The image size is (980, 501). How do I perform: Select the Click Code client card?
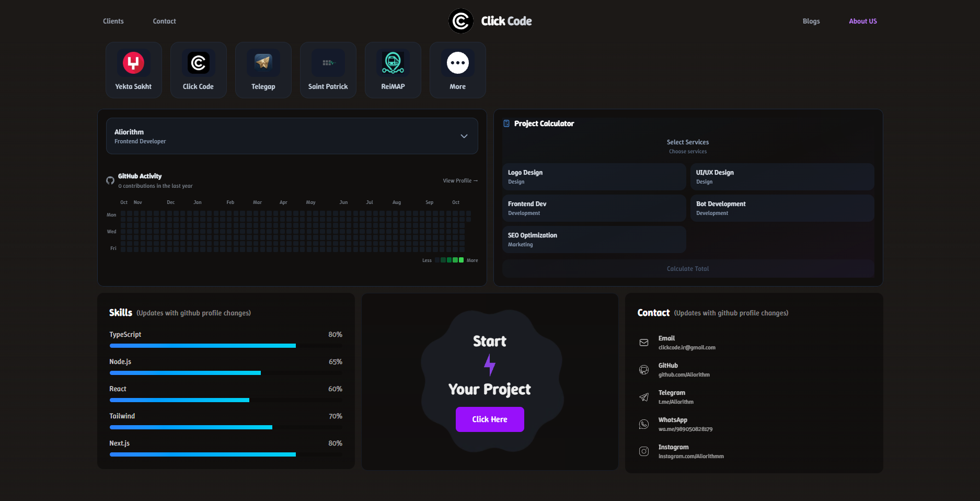click(x=198, y=70)
